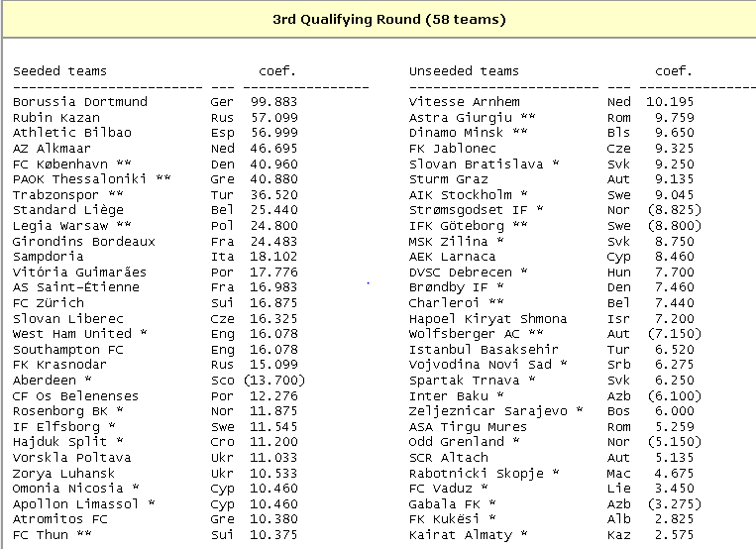Select SCR Altach entry
This screenshot has height=549, width=756.
click(449, 458)
